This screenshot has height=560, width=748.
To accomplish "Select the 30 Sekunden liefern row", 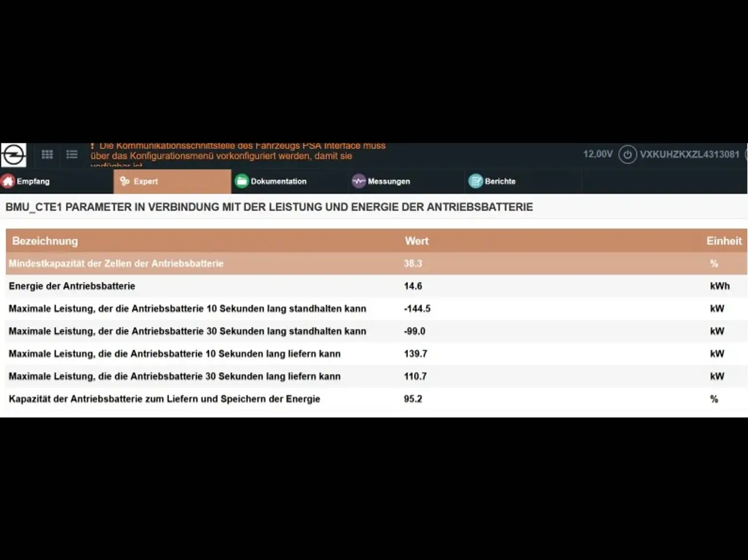I will click(x=174, y=377).
